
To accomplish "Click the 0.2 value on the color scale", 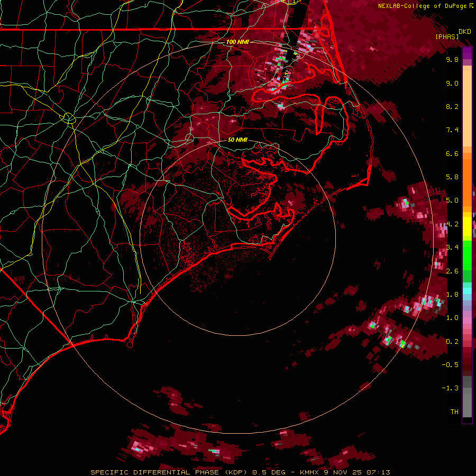I will (452, 342).
